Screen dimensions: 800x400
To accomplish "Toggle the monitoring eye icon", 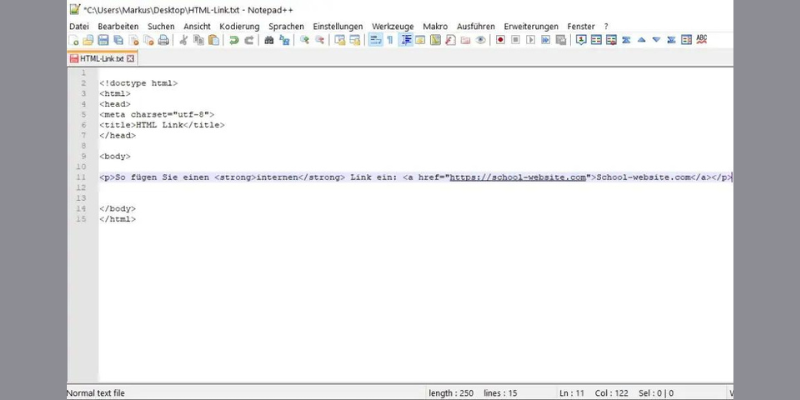I will (x=481, y=40).
